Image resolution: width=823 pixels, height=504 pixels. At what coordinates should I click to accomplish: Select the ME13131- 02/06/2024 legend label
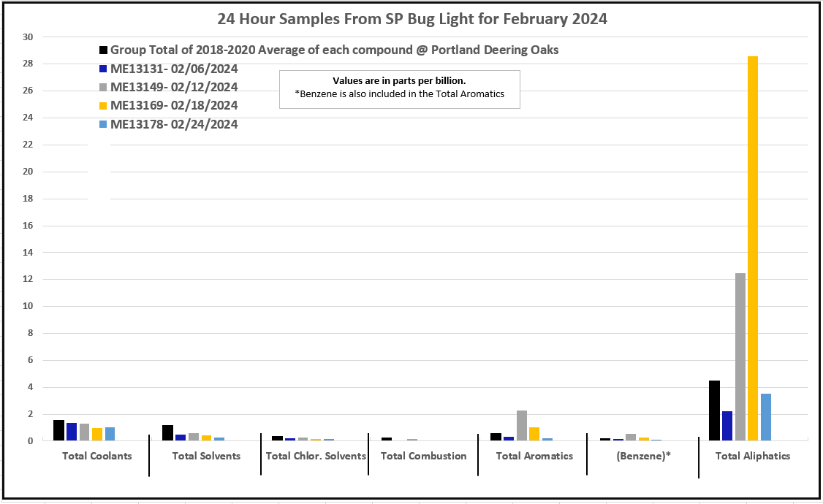174,69
